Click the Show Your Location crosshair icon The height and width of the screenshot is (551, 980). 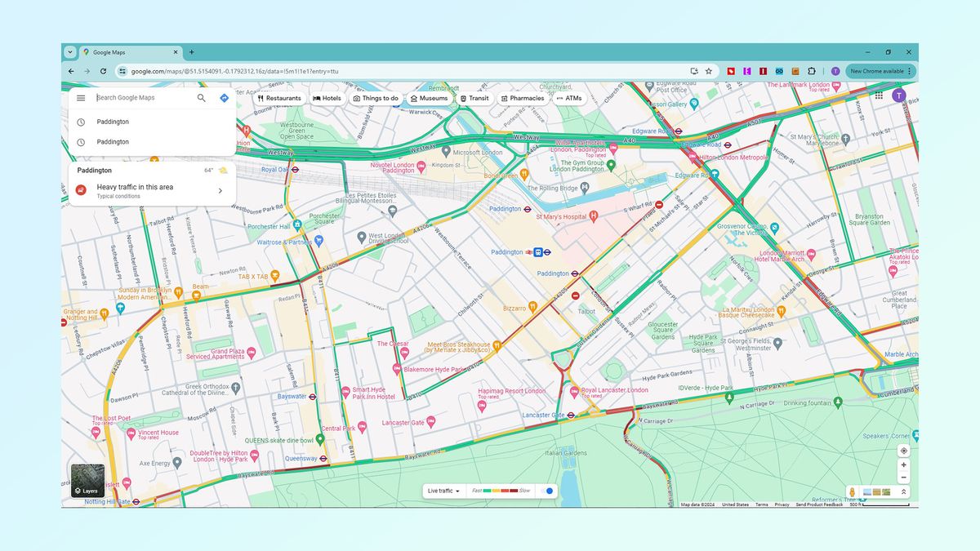pos(903,450)
